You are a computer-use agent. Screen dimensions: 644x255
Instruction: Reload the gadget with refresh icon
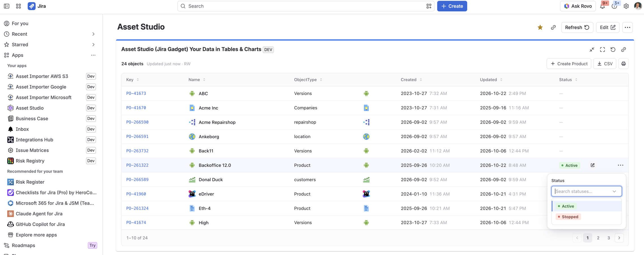click(613, 50)
